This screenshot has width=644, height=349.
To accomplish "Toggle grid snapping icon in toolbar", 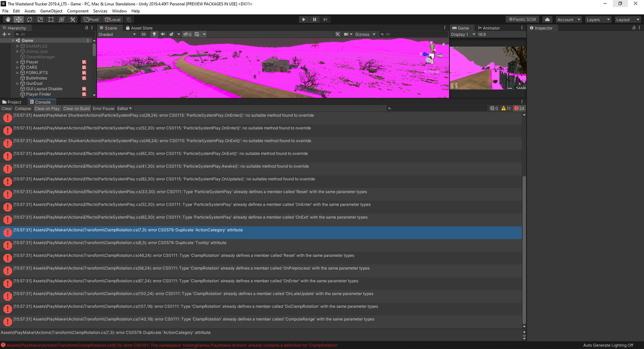I will [x=129, y=20].
